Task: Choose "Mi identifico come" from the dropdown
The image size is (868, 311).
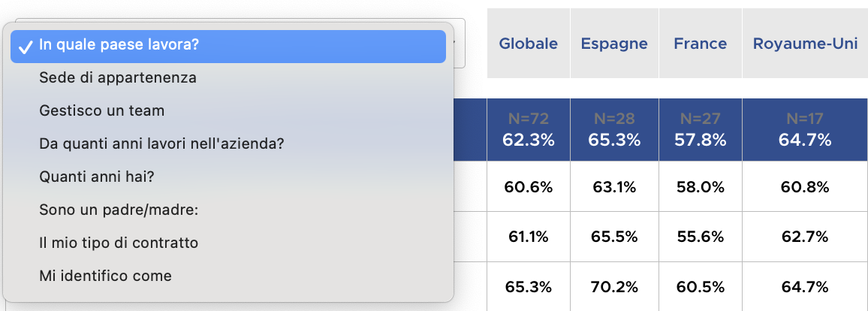Action: (x=105, y=276)
